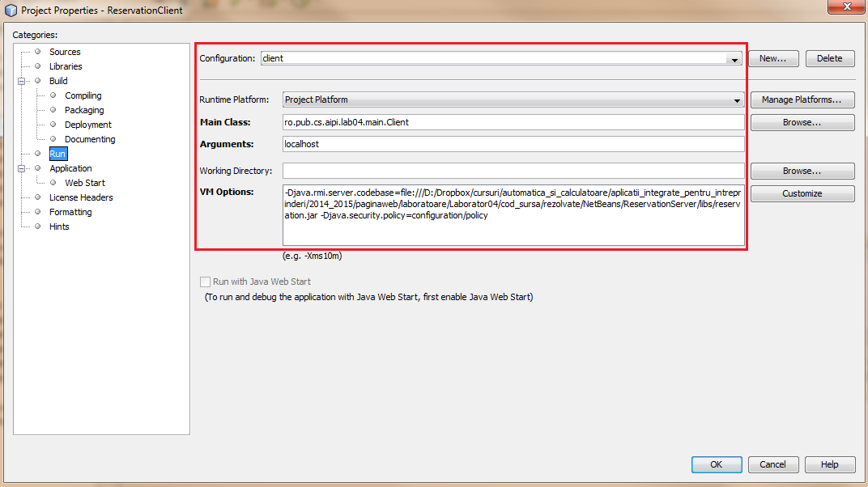This screenshot has width=868, height=487.
Task: Select the Run category
Action: tap(57, 154)
